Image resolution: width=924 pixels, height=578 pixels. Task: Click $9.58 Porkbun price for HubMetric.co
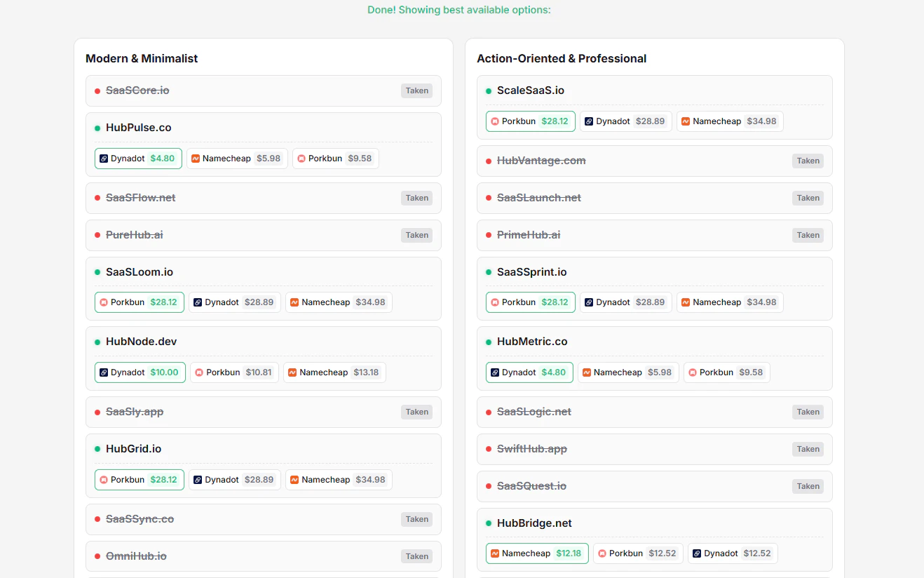tap(751, 372)
